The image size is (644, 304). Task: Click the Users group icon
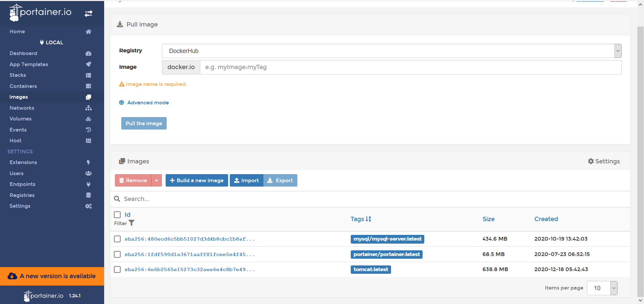point(88,173)
